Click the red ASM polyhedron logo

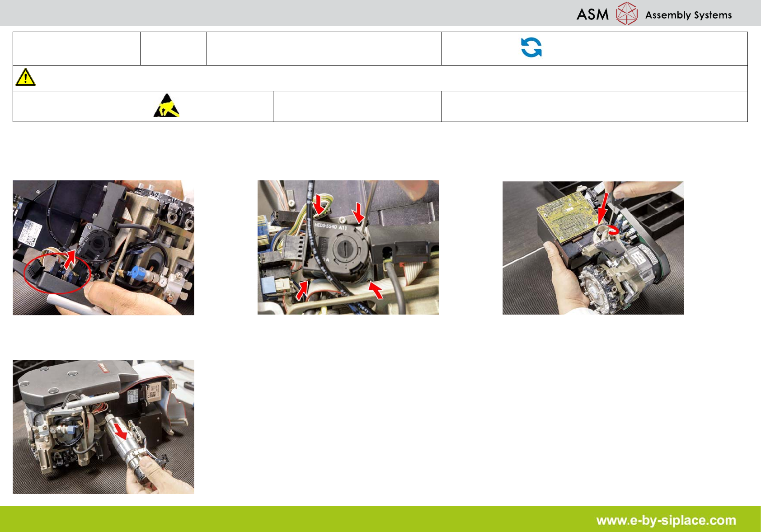(x=627, y=14)
